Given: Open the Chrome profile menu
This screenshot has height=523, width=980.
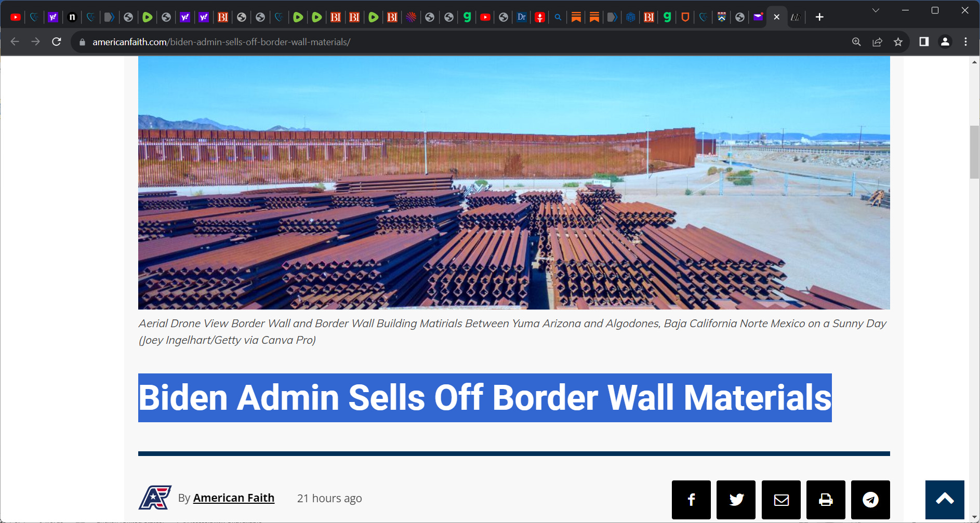Looking at the screenshot, I should [945, 42].
